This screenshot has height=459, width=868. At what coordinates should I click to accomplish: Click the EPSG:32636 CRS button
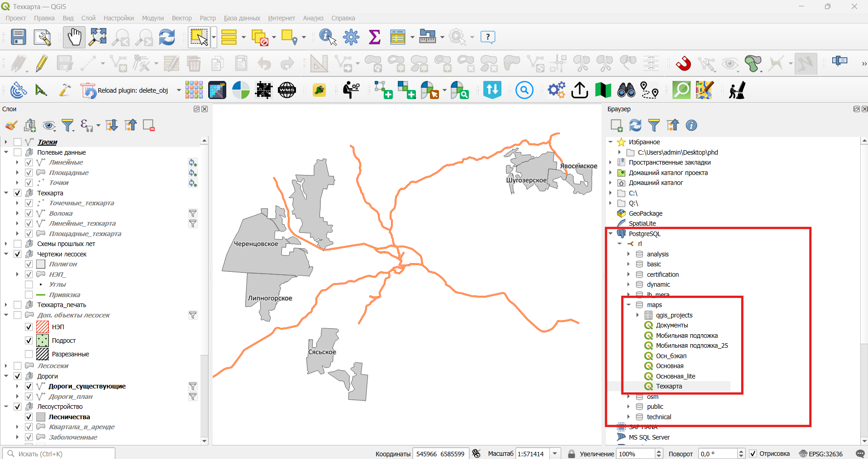click(821, 454)
